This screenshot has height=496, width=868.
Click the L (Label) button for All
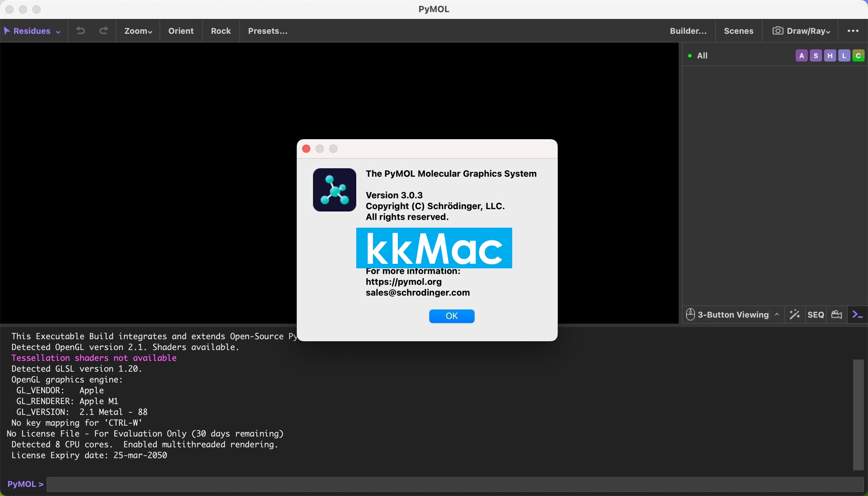click(844, 56)
